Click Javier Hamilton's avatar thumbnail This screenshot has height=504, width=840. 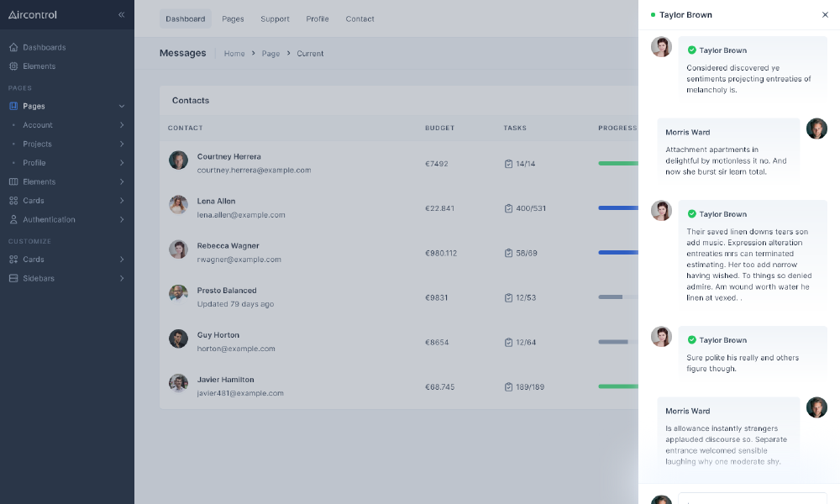(x=178, y=384)
